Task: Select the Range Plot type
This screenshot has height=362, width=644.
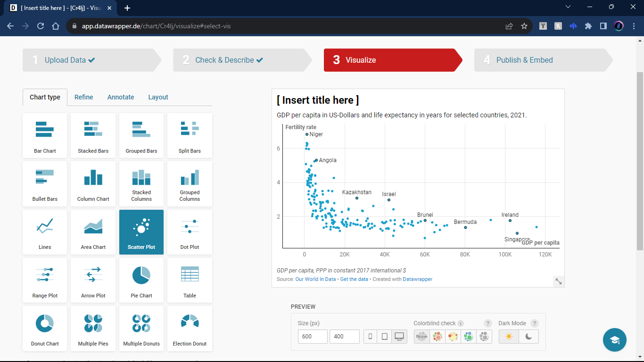Action: [45, 280]
